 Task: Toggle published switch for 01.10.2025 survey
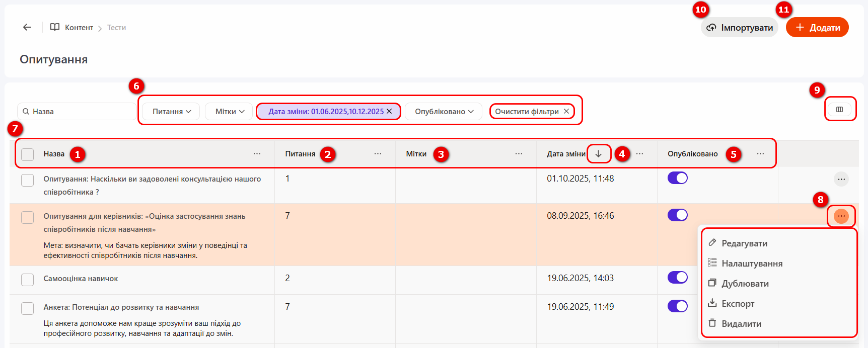pos(677,178)
